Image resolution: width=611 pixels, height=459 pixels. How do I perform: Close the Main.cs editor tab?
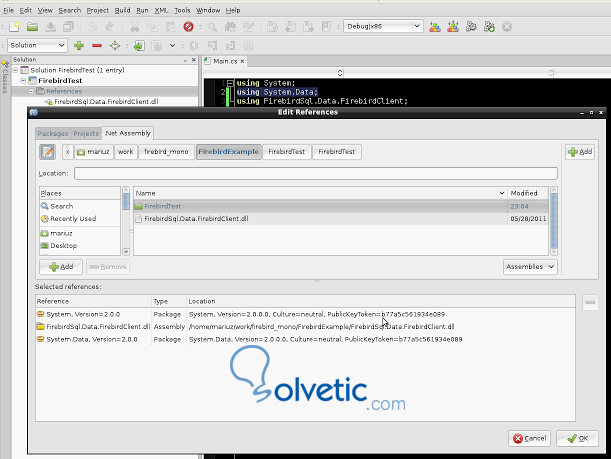[x=242, y=61]
